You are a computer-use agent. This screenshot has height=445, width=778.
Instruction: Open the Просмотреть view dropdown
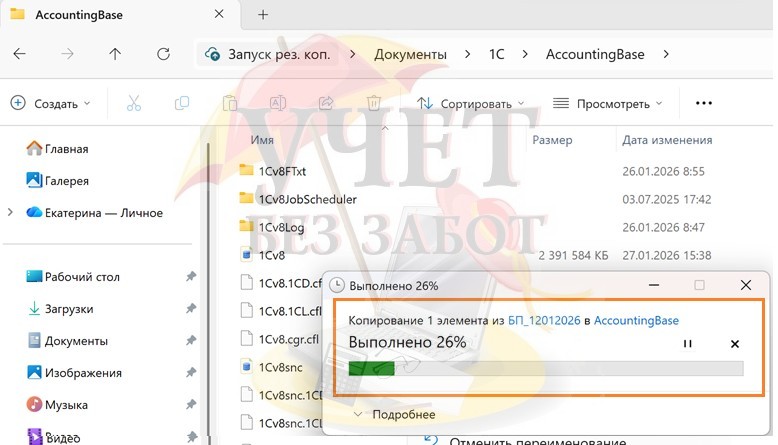coord(608,104)
